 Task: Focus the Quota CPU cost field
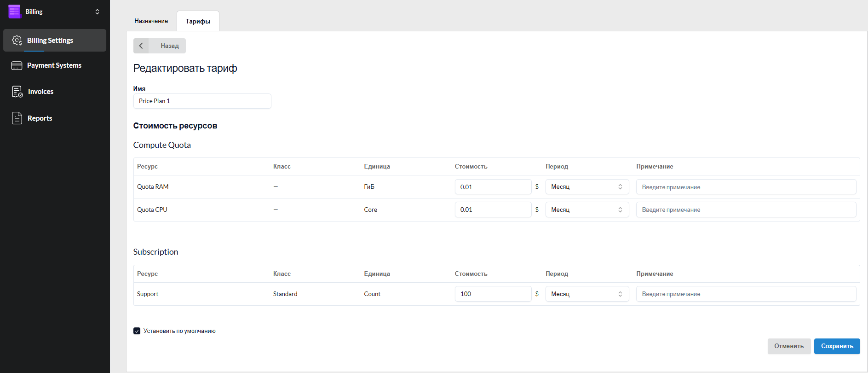(x=493, y=210)
